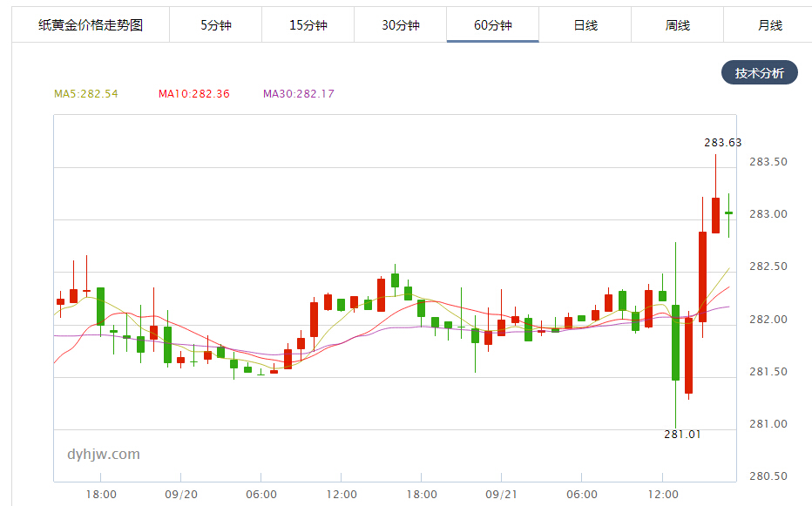The width and height of the screenshot is (812, 506).
Task: Click the MA30:282.17 indicator label
Action: click(x=299, y=94)
